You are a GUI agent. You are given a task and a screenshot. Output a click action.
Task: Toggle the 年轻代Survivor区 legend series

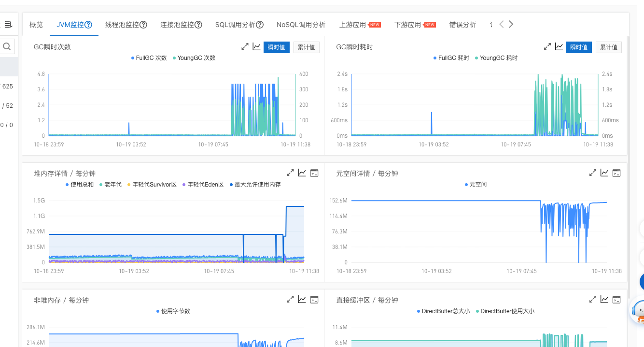152,185
